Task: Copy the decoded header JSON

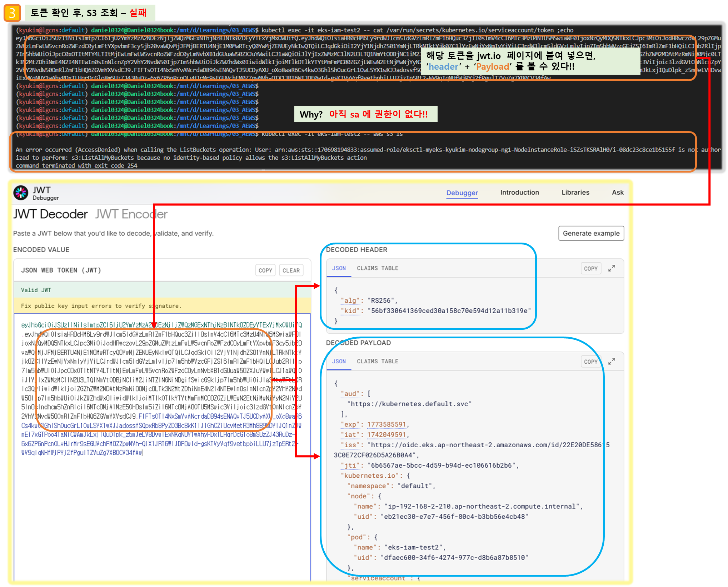Action: pyautogui.click(x=590, y=268)
